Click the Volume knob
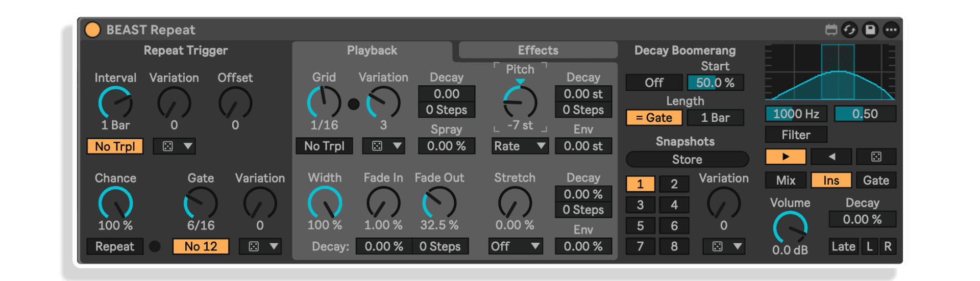Viewport: 980px width, 281px height. point(790,228)
